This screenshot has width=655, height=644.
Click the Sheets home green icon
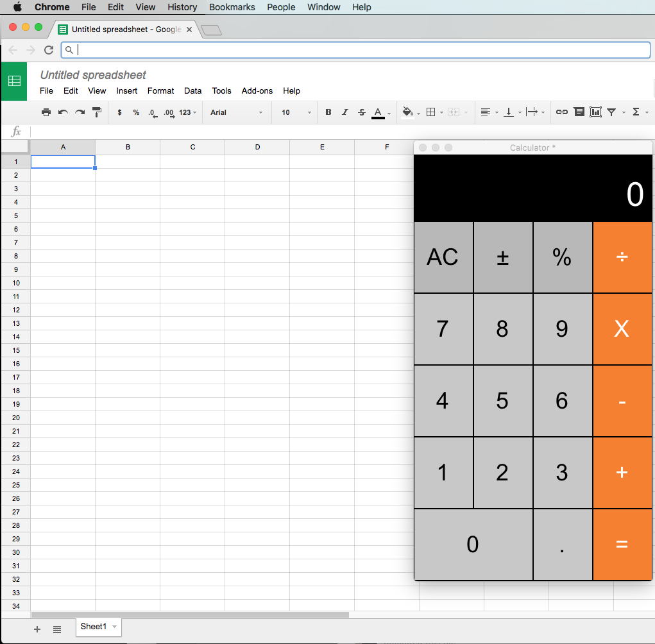pyautogui.click(x=14, y=81)
